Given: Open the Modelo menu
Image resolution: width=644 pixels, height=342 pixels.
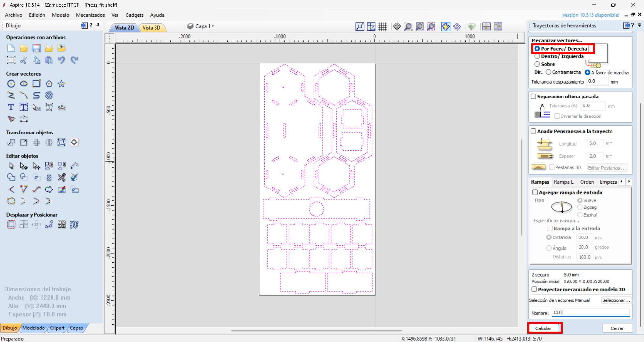Looking at the screenshot, I should click(61, 15).
